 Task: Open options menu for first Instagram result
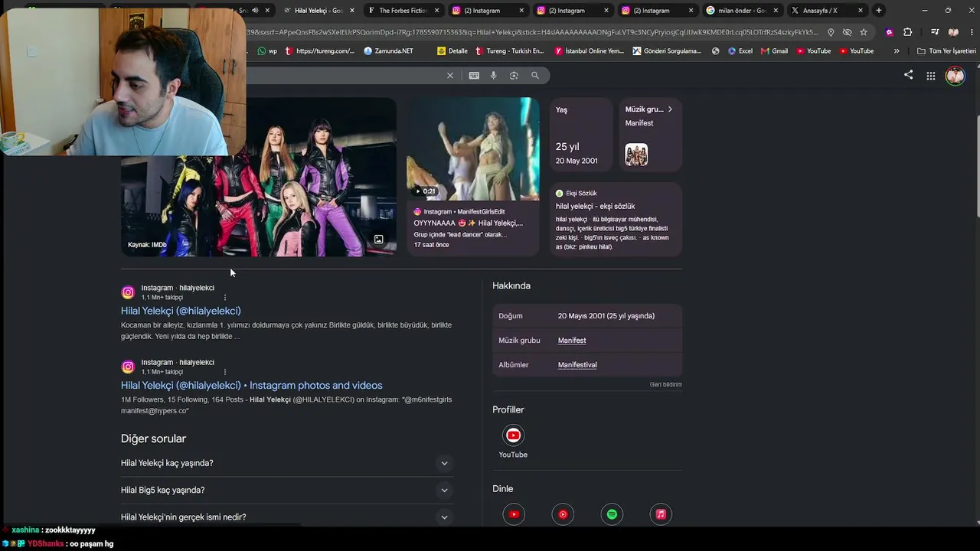(x=225, y=297)
